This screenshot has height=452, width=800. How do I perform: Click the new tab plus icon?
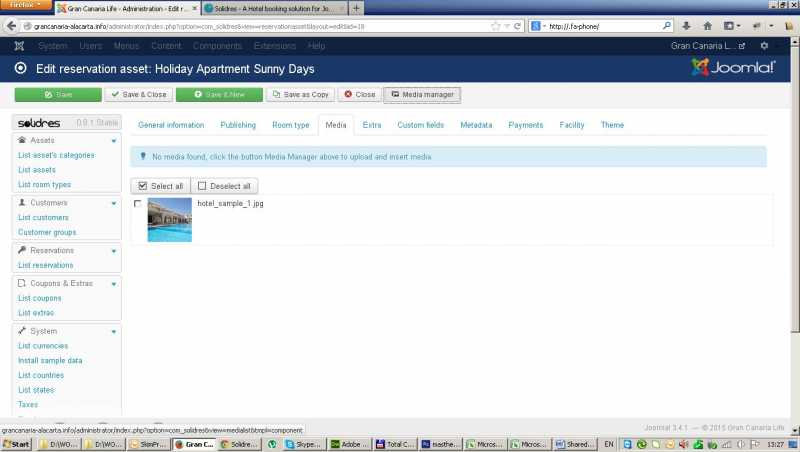click(357, 8)
